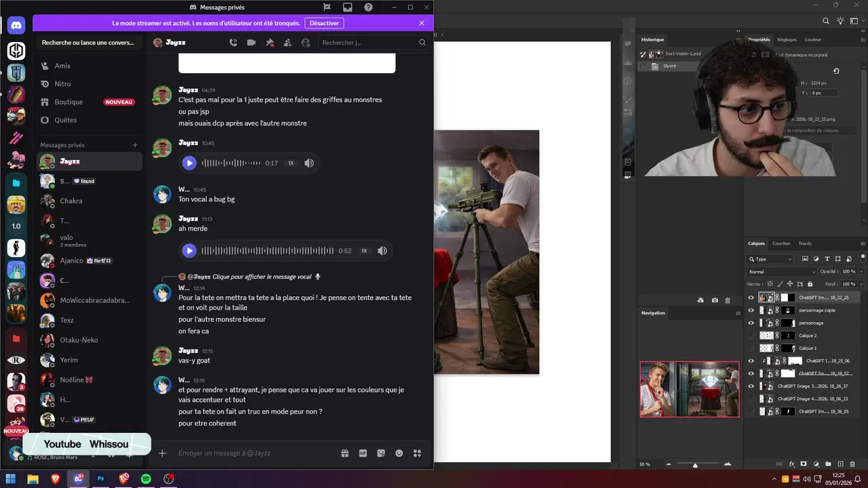Create a new snapshot in History panel
868x488 pixels.
tap(715, 300)
